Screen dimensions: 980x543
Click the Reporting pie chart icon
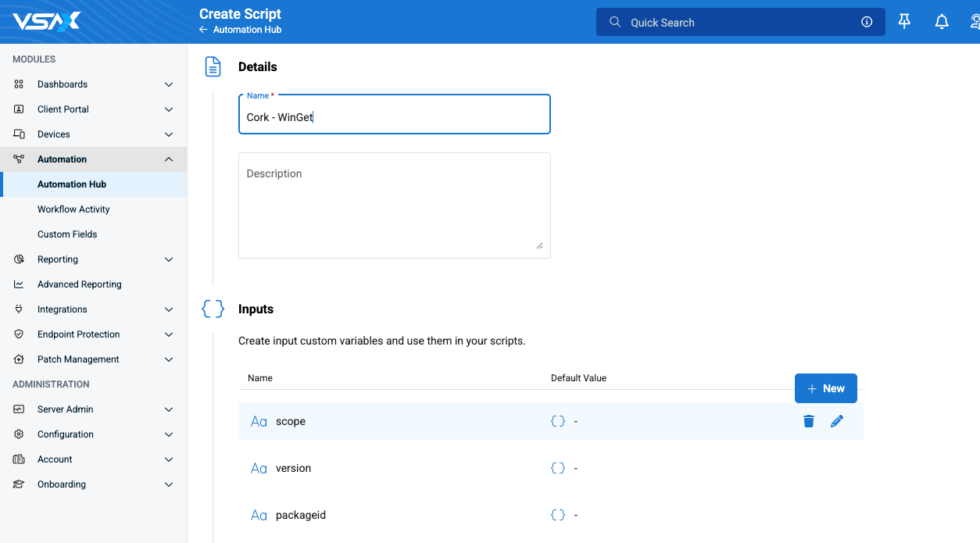[19, 259]
